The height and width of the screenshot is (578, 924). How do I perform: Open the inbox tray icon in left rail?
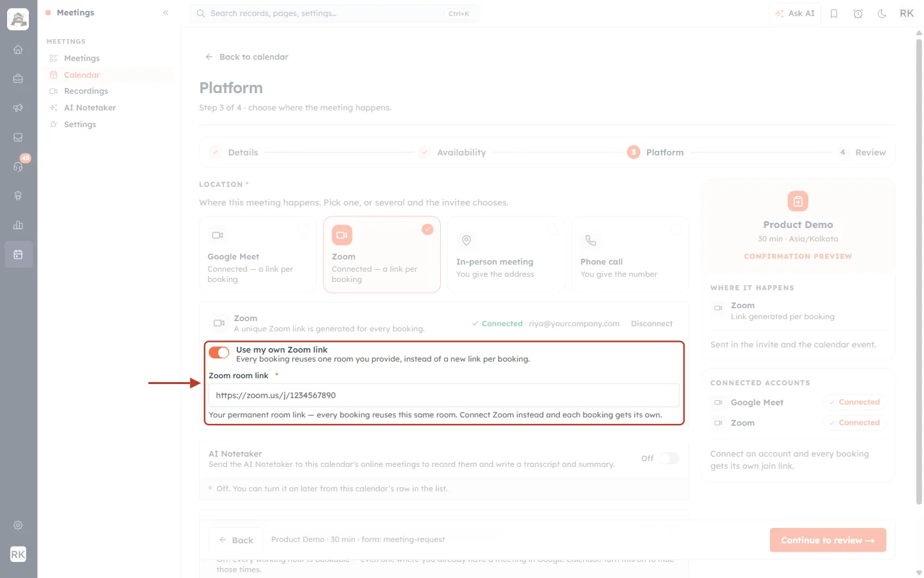(x=18, y=137)
